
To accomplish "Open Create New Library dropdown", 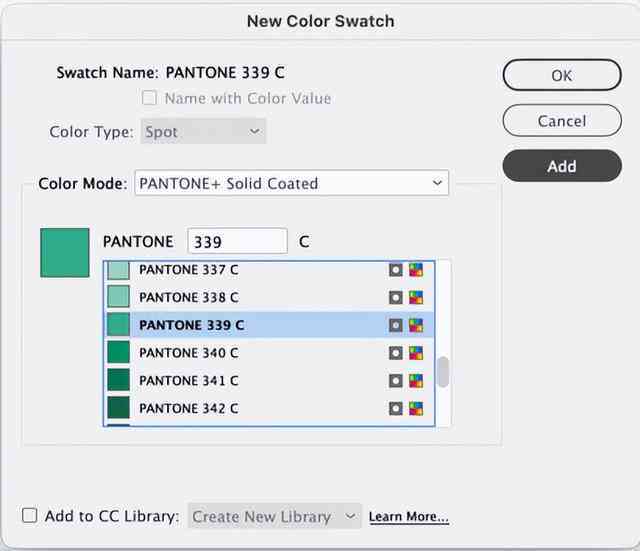I will point(275,516).
